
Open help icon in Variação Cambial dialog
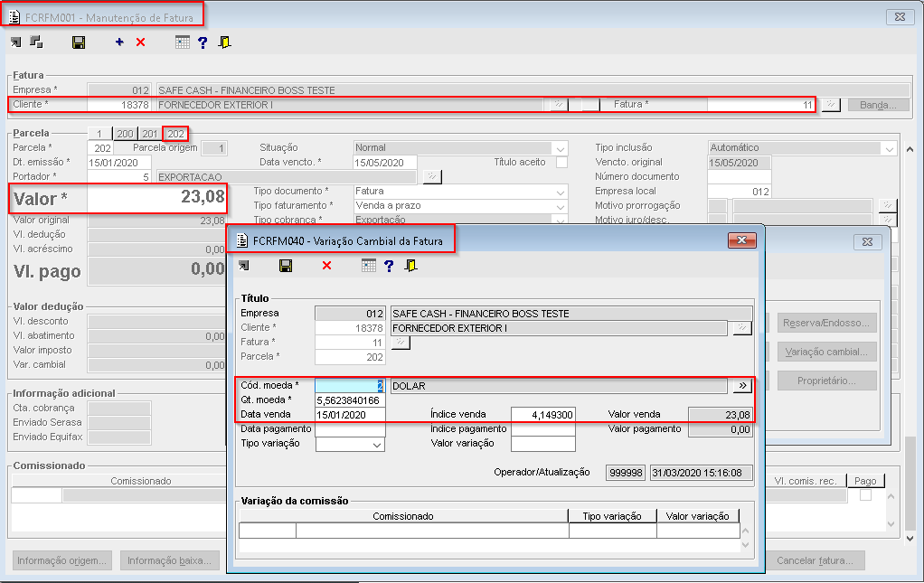coord(389,266)
